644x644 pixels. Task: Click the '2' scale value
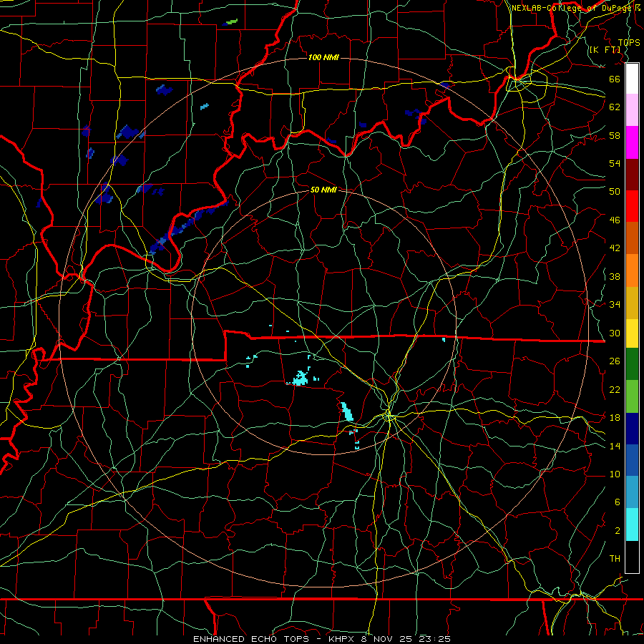617,531
